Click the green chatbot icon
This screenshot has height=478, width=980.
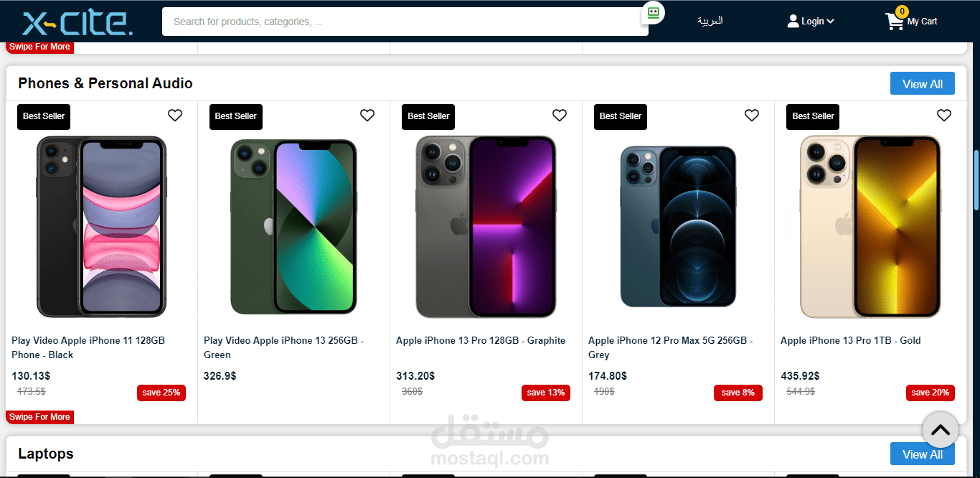click(653, 12)
